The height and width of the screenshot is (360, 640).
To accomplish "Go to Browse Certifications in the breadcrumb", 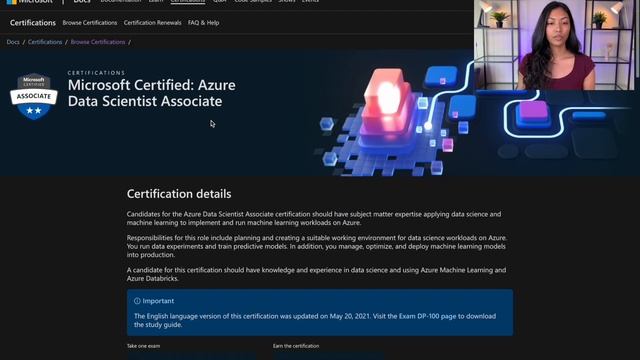I will click(x=98, y=42).
